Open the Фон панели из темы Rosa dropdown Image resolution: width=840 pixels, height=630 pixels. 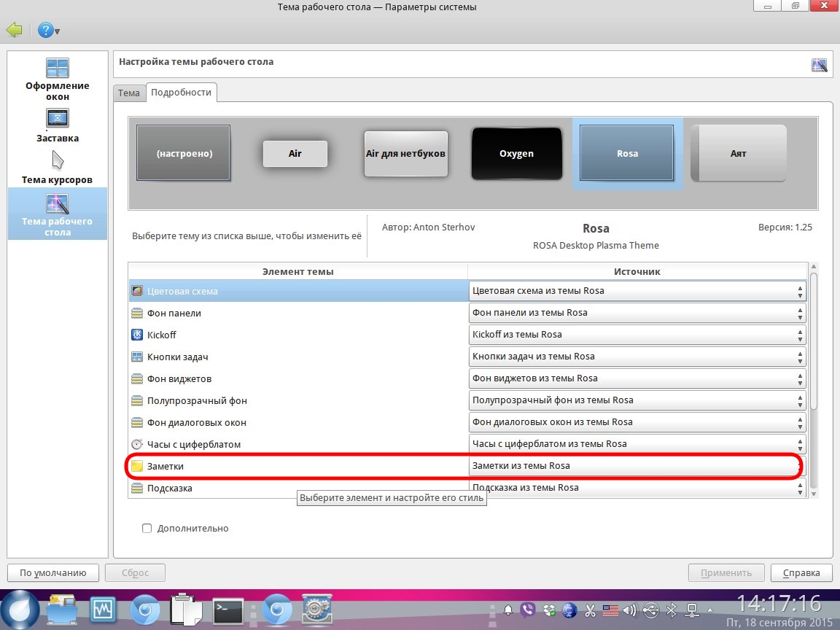coord(637,313)
